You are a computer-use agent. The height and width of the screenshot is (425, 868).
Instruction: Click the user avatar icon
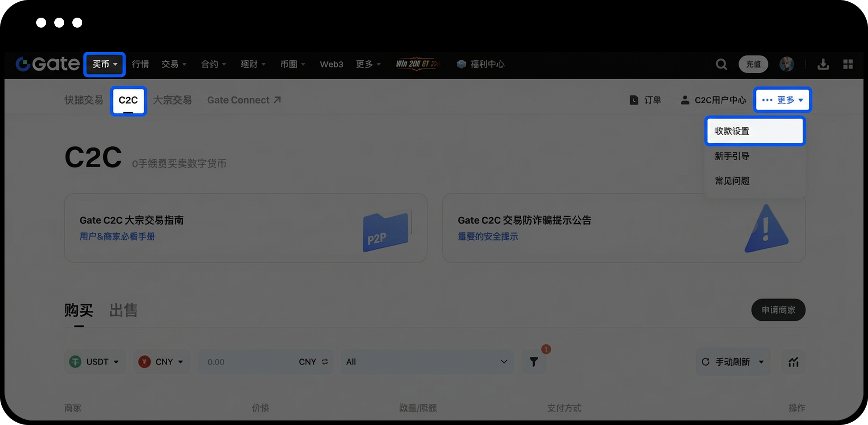[x=787, y=64]
